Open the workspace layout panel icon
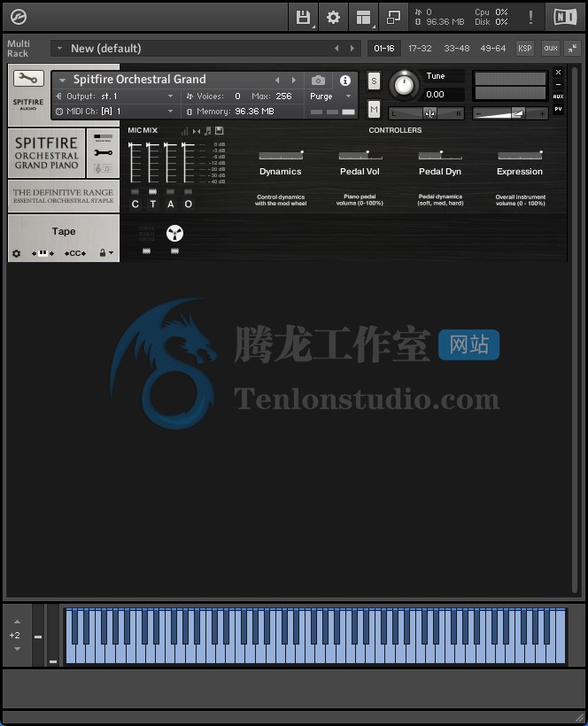Screen dimensions: 588x726 363,17
